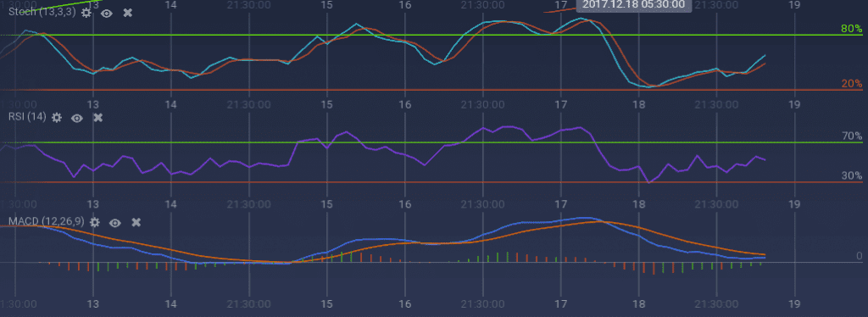Remove the Stoch (13,3,3) indicator
This screenshot has height=317, width=868.
click(x=128, y=12)
